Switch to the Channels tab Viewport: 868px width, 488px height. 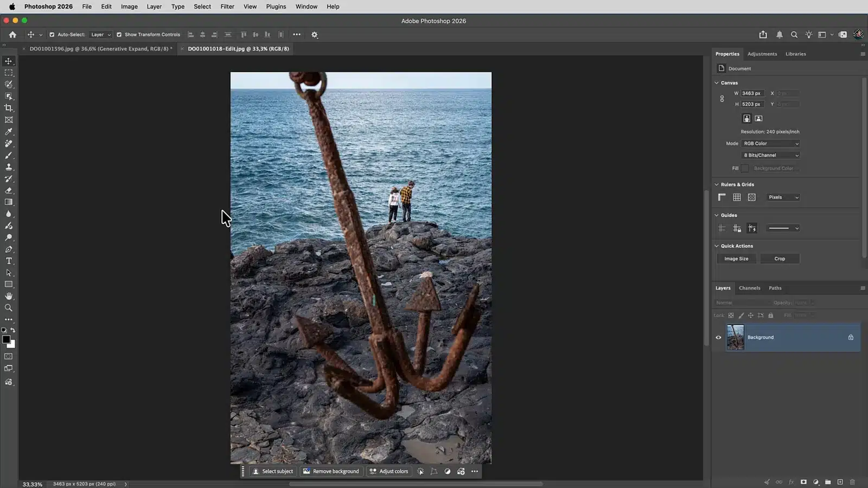click(x=749, y=288)
